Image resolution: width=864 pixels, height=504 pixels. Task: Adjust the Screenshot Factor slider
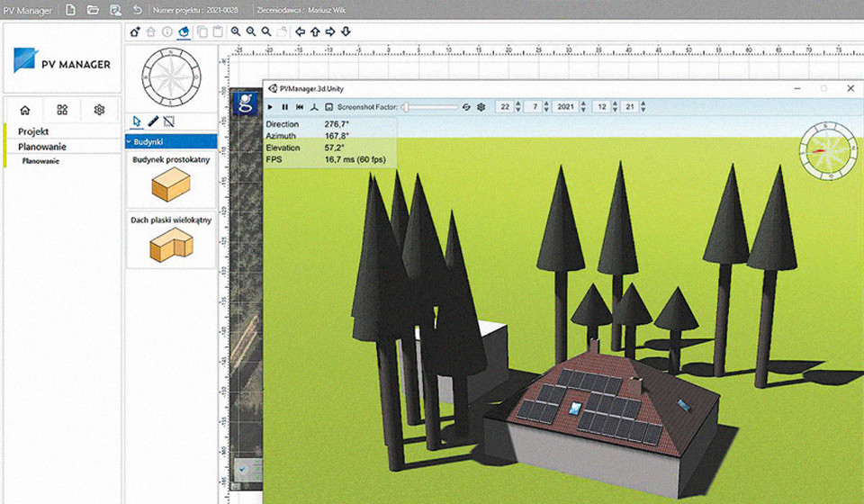pyautogui.click(x=430, y=107)
